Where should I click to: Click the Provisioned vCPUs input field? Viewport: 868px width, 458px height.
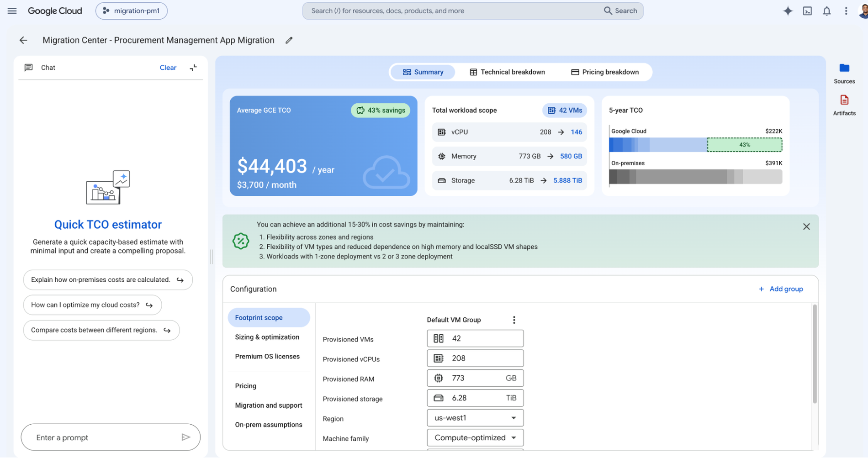tap(475, 358)
